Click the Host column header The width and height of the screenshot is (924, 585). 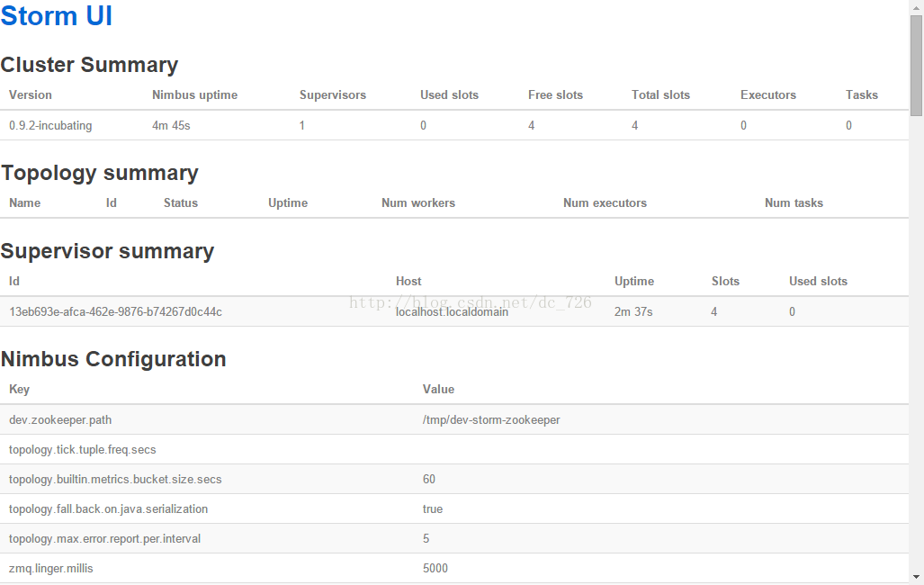(x=408, y=282)
